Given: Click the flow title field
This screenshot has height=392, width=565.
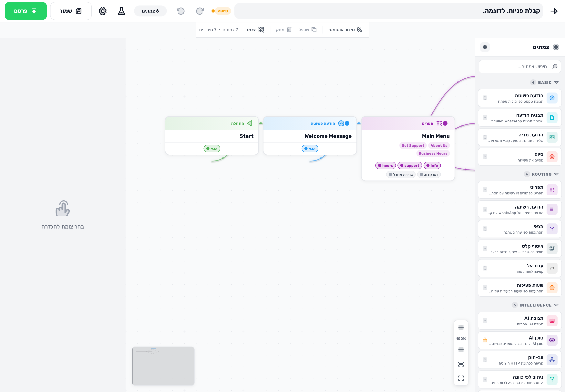Looking at the screenshot, I should point(388,11).
